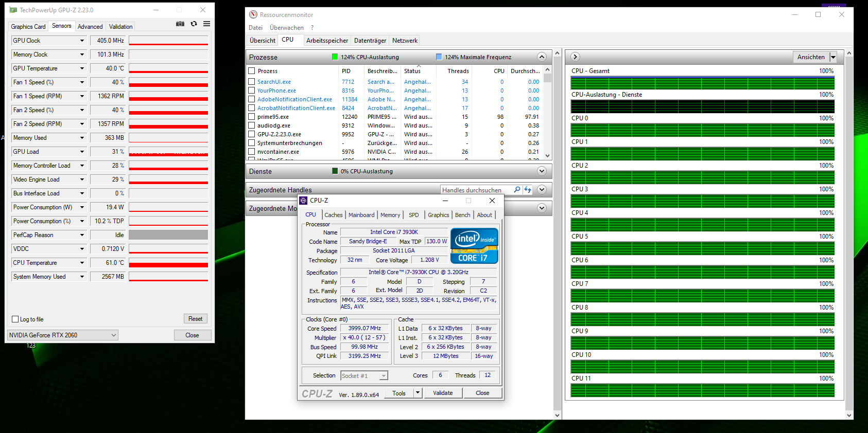Viewport: 868px width, 433px height.
Task: Switch to the Datenträger tab
Action: pos(370,41)
